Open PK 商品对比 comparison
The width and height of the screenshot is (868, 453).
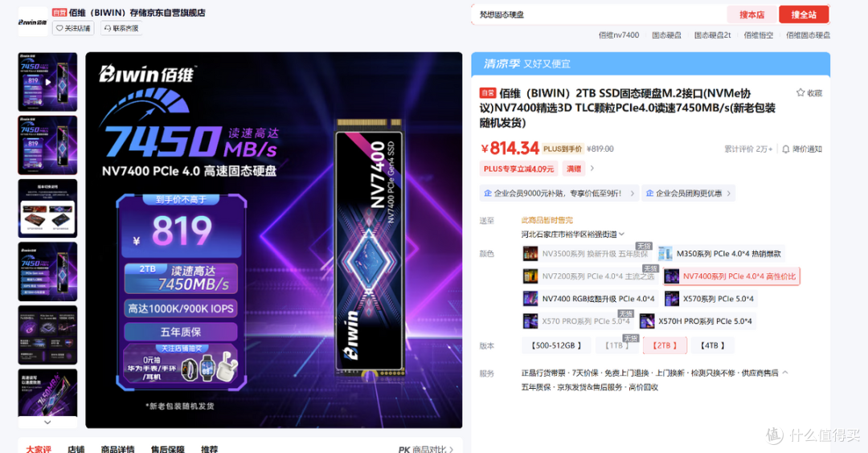pyautogui.click(x=425, y=449)
